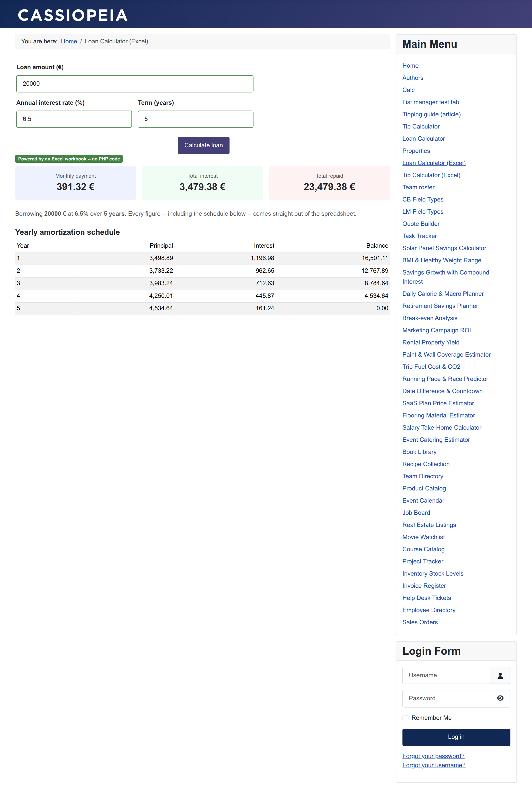This screenshot has height=789, width=532.
Task: Open Team Directory menu item
Action: coord(422,476)
